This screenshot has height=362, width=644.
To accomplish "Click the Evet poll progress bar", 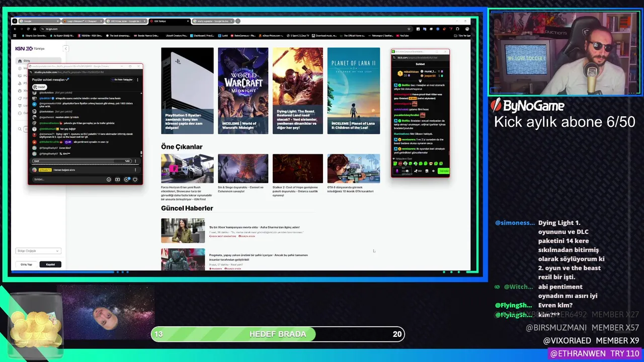I will coord(82,161).
